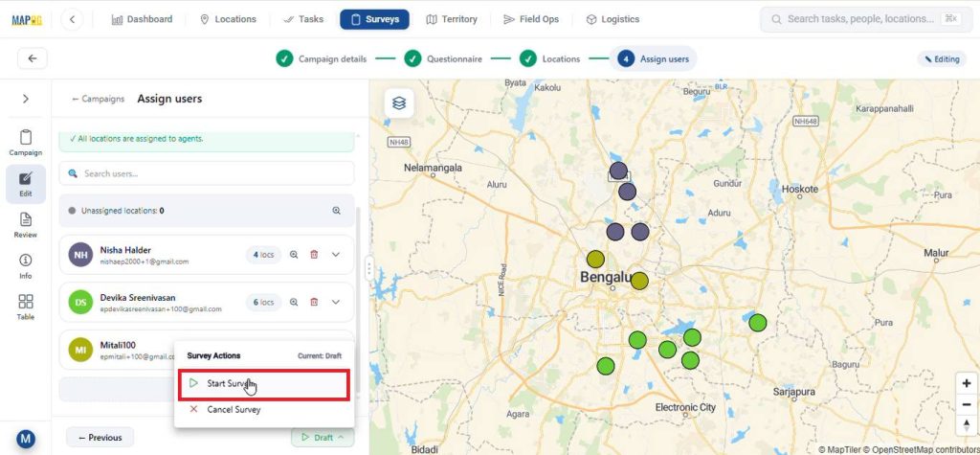Screen dimensions: 980x455
Task: Click the Previous button
Action: [x=100, y=438]
